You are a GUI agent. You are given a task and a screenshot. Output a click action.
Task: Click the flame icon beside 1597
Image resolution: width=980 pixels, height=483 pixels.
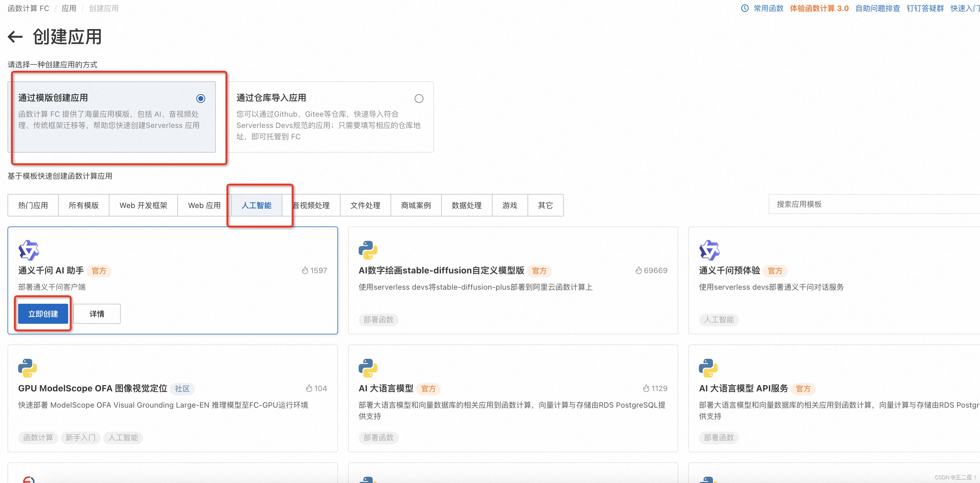tap(305, 270)
